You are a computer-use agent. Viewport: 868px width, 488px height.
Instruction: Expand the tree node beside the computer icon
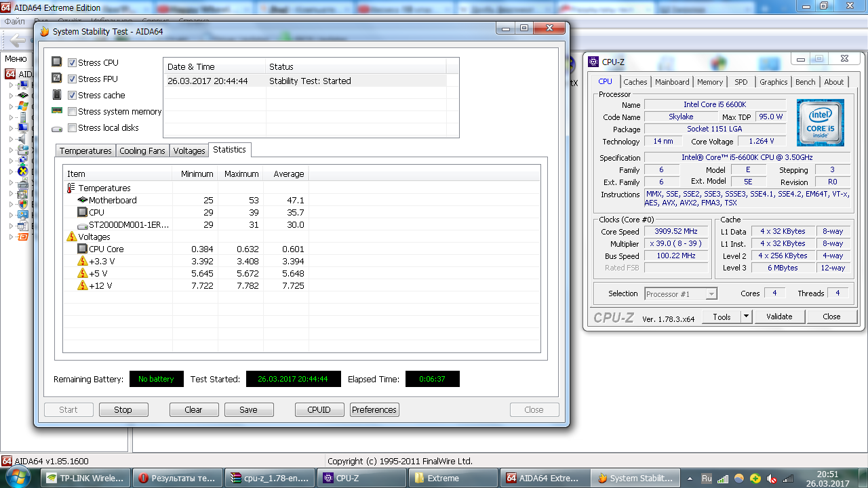tap(11, 85)
